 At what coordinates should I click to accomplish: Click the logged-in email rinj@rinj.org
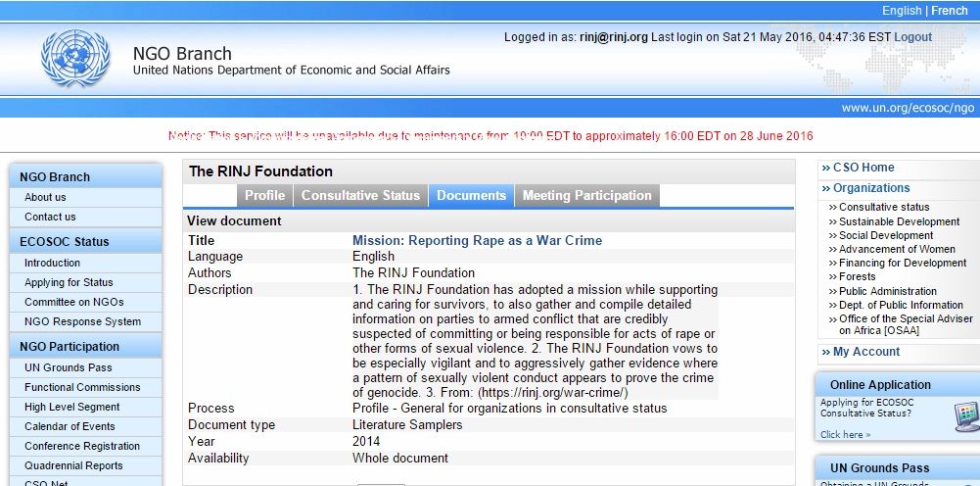click(x=614, y=37)
